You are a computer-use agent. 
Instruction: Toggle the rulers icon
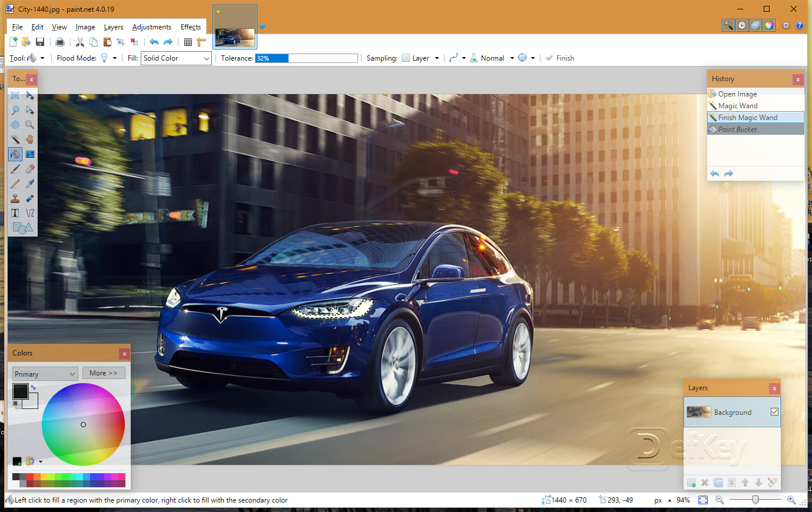coord(201,42)
